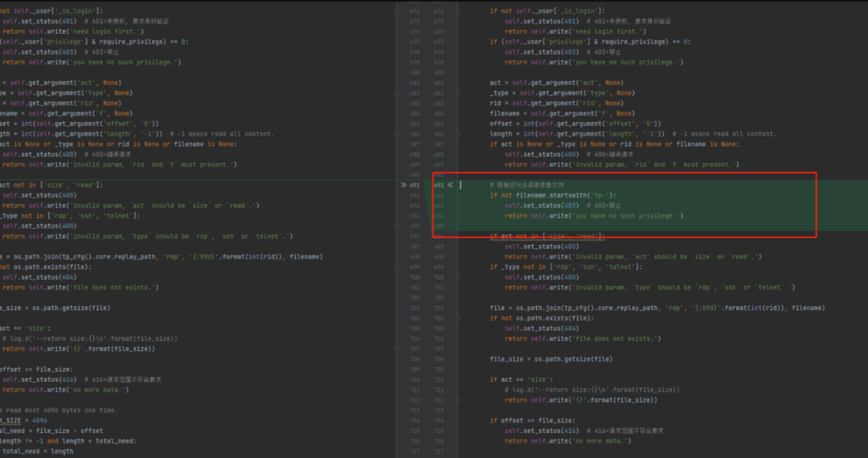The image size is (868, 458).
Task: Click "file = os.path.join(...)" line 703 in right pane
Action: (657, 308)
